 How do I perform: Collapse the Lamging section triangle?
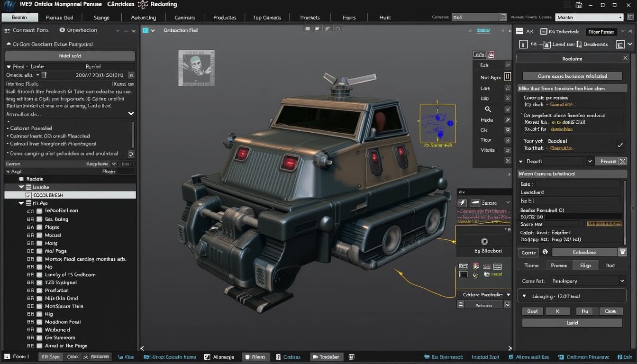(524, 296)
